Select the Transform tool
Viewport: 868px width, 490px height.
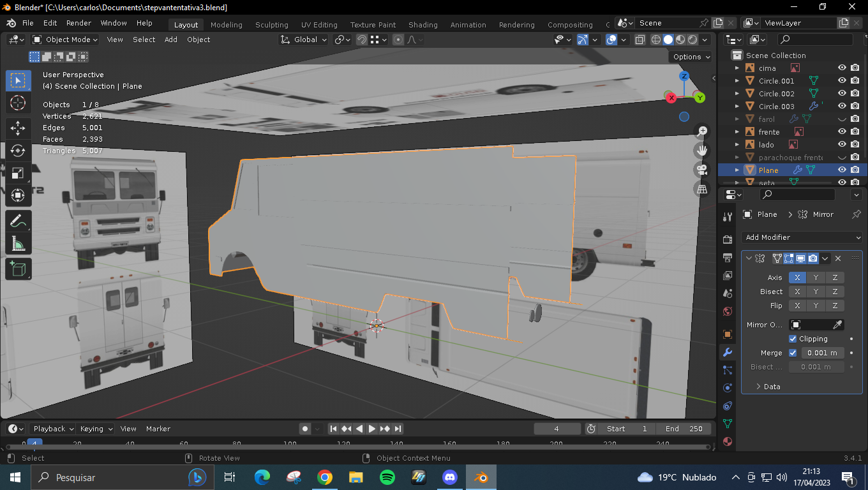[x=18, y=195]
